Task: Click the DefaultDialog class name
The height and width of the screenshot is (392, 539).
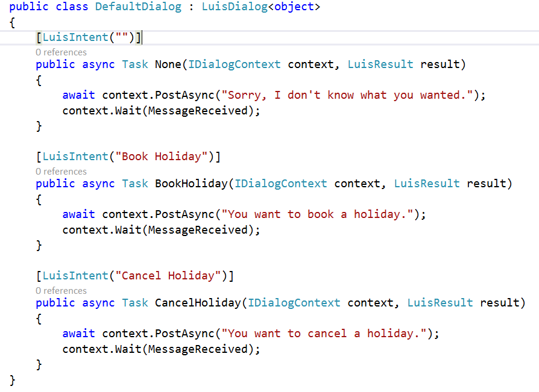Action: [138, 7]
